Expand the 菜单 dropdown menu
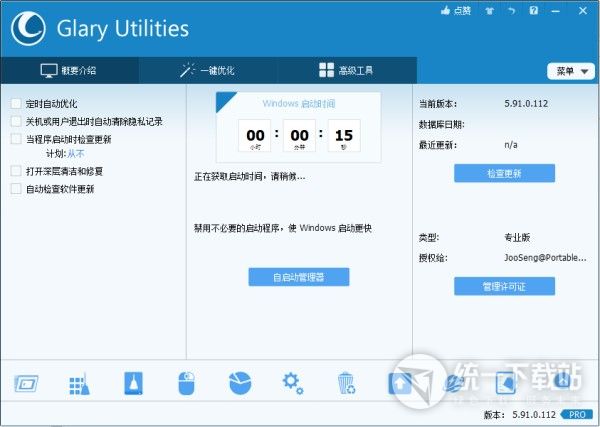The width and height of the screenshot is (600, 427). point(571,71)
